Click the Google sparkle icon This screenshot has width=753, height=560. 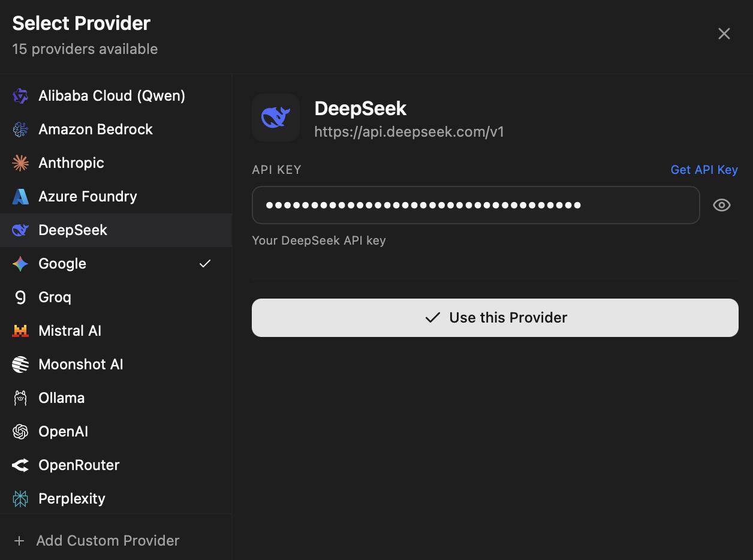click(20, 264)
